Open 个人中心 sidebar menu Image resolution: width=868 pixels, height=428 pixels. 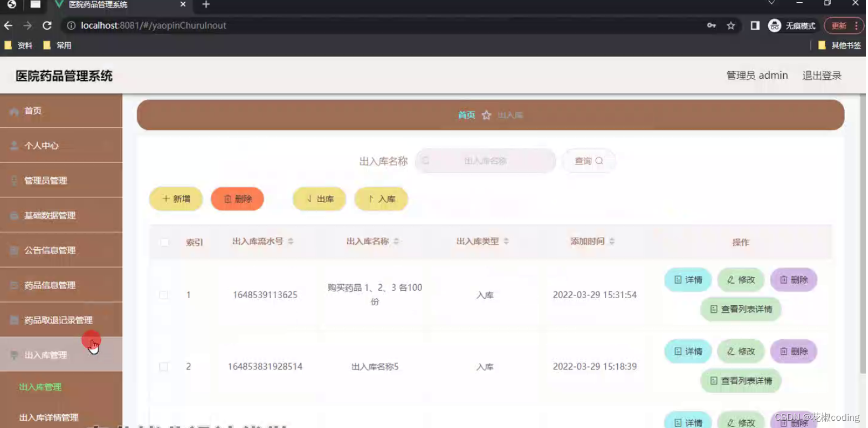[61, 145]
